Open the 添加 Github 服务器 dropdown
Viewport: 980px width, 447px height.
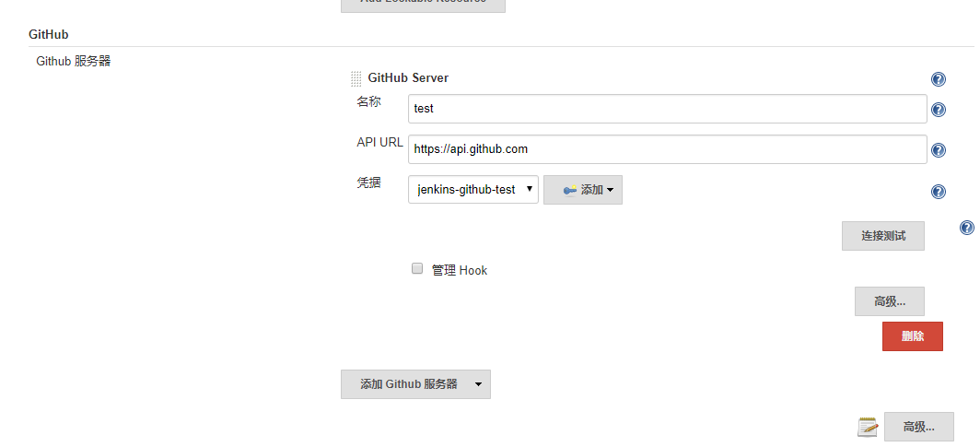(x=415, y=383)
